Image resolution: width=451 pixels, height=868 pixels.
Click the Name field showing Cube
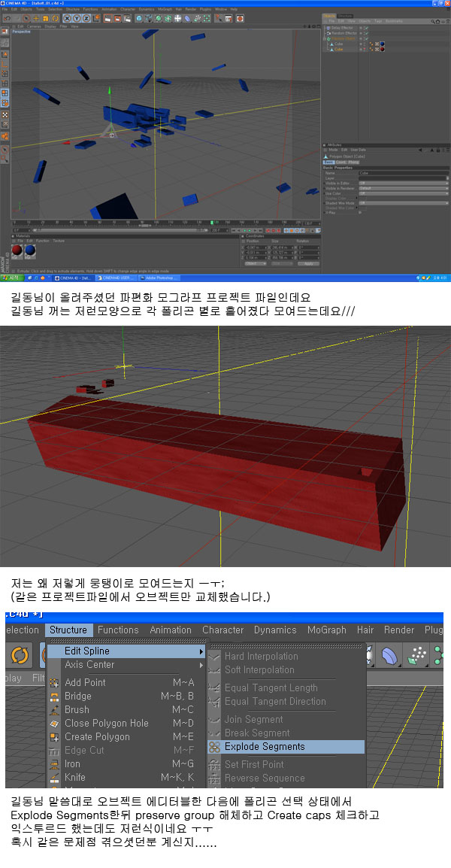(x=404, y=173)
